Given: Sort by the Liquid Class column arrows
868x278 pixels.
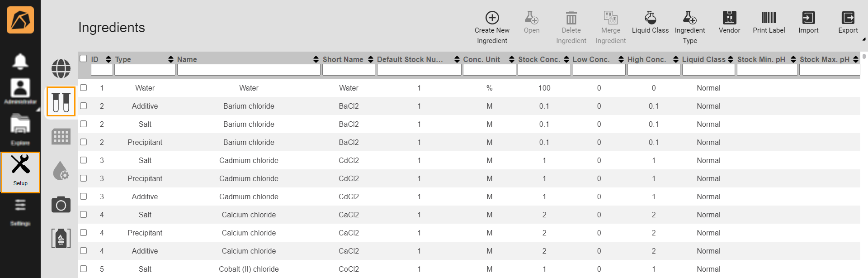Looking at the screenshot, I should pos(731,59).
